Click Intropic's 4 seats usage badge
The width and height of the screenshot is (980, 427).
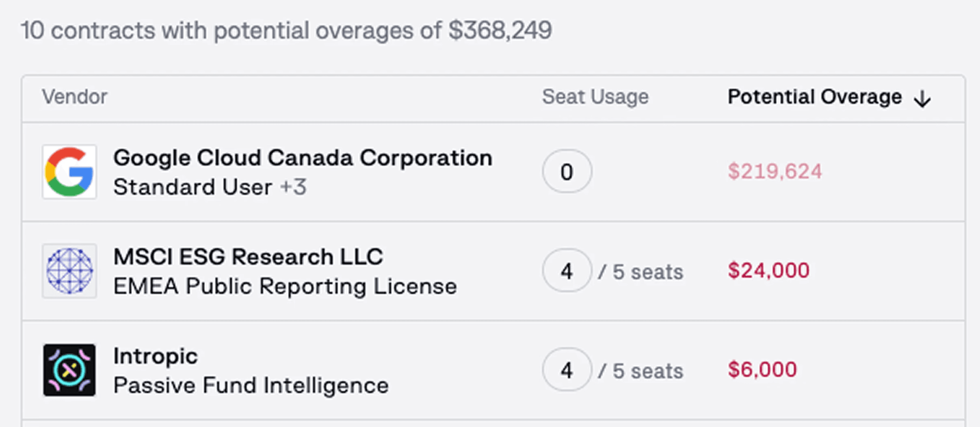567,370
